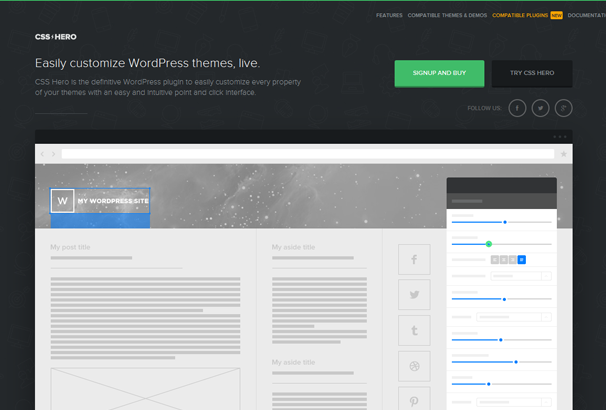
Task: Select the My WordPress Site title
Action: (x=113, y=201)
